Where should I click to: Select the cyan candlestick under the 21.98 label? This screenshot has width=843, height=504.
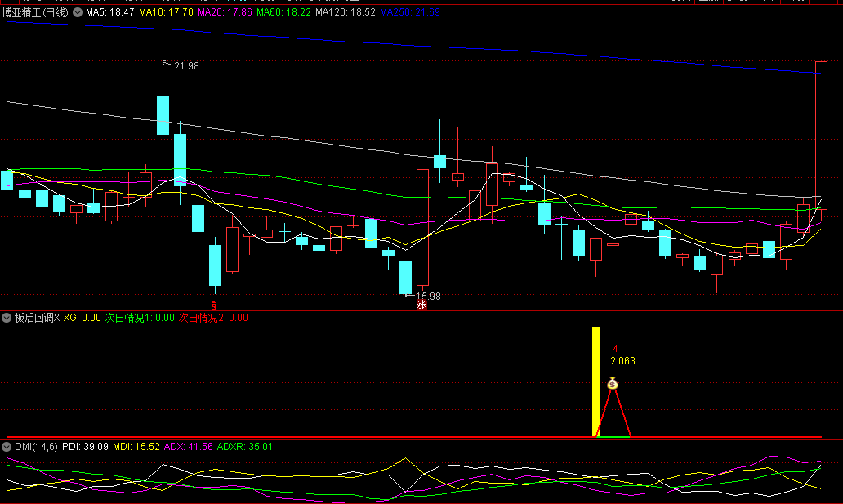point(163,115)
